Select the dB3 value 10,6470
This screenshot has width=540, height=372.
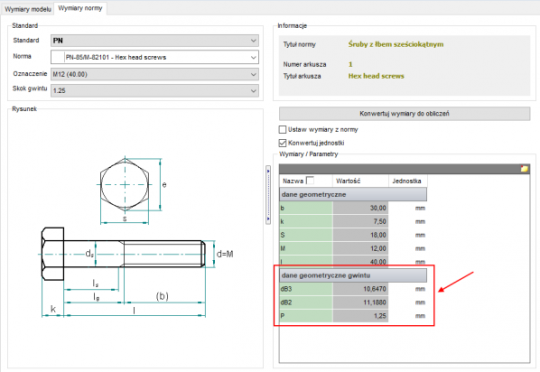pos(360,289)
